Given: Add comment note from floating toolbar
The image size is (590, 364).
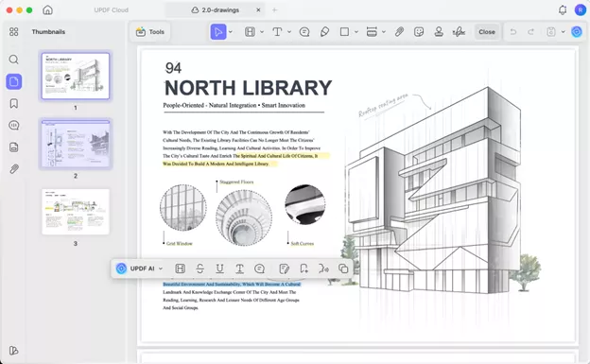Looking at the screenshot, I should tap(259, 269).
